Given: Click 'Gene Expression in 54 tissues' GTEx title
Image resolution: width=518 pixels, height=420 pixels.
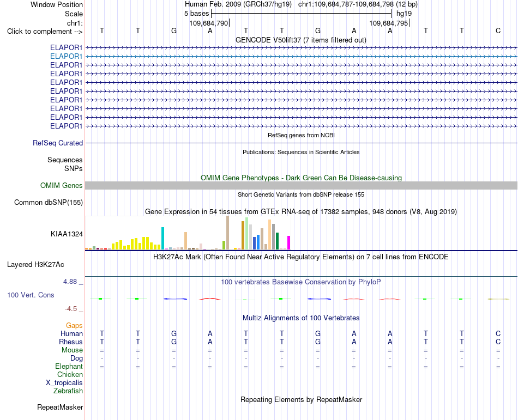Looking at the screenshot, I should tap(301, 211).
